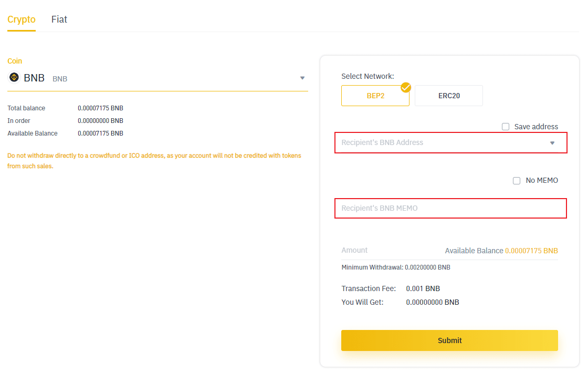Focus the Recipient's BNB Address field
Viewport: 588px width, 372px height.
(x=451, y=142)
